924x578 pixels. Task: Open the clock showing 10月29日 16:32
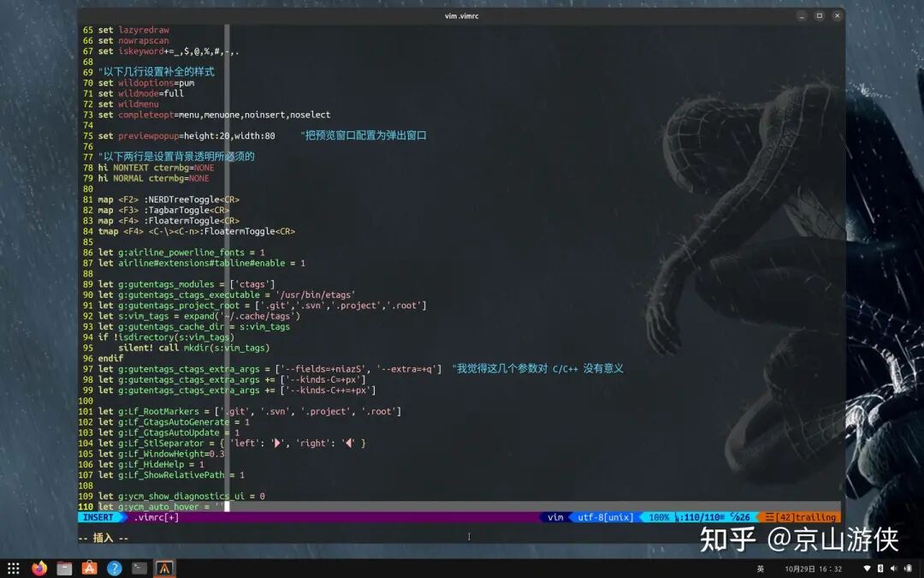[x=814, y=569]
